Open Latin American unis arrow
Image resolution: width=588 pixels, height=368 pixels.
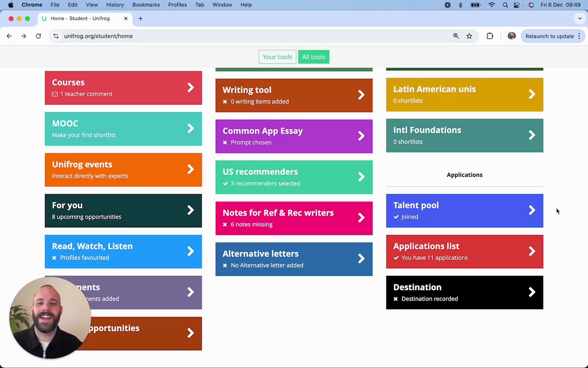532,94
